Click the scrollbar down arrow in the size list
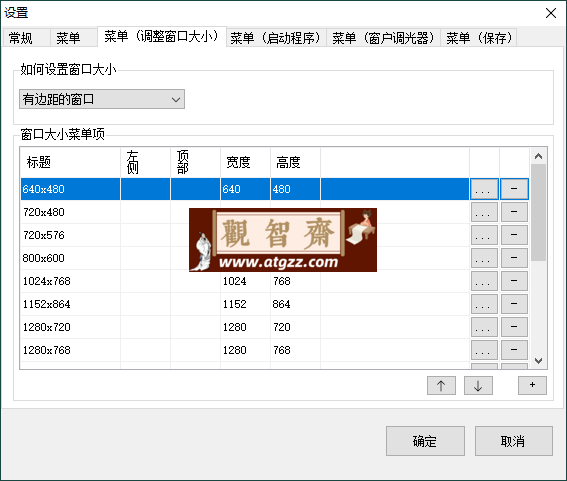This screenshot has width=567, height=481. [538, 361]
